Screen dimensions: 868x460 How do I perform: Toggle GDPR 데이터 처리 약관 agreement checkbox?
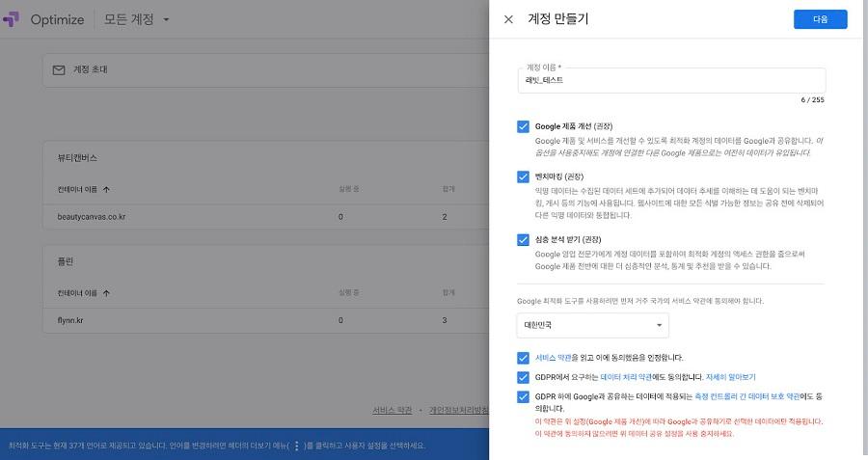(523, 377)
